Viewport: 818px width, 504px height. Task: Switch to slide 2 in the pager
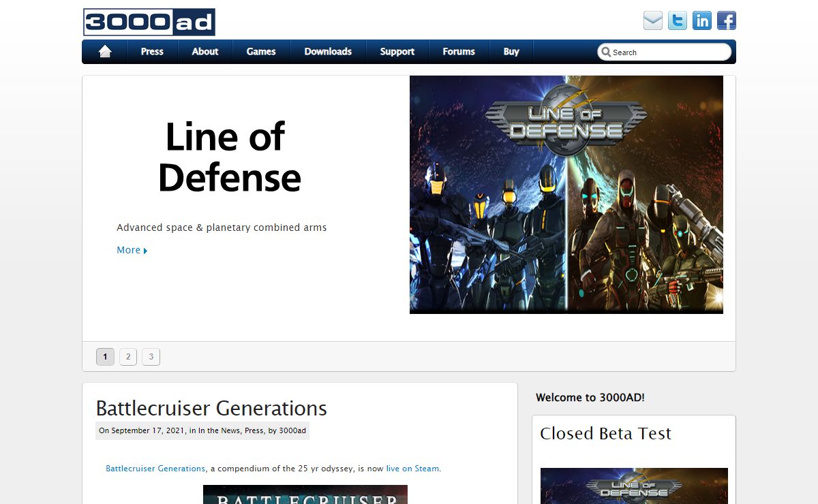tap(128, 357)
